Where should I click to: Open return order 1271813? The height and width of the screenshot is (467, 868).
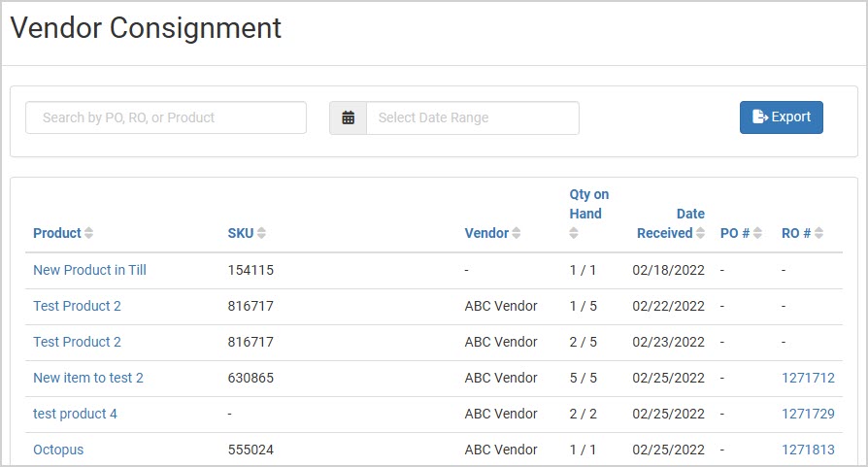click(x=808, y=450)
